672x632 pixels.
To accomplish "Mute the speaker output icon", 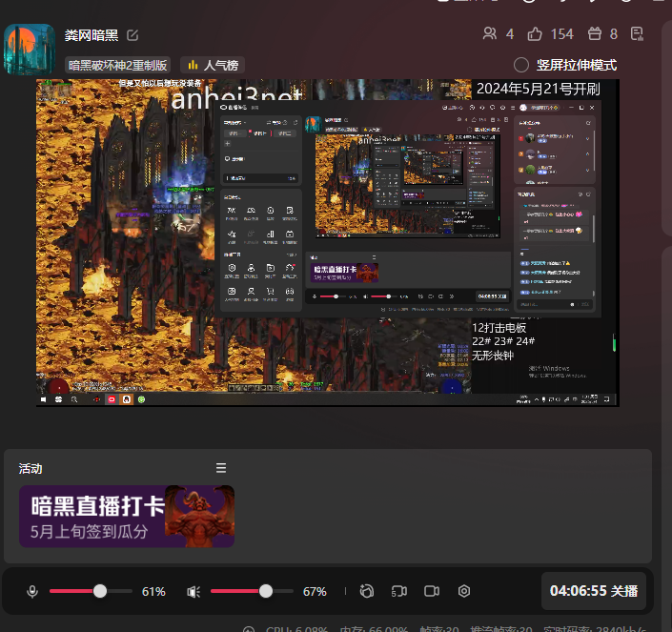I will (193, 592).
